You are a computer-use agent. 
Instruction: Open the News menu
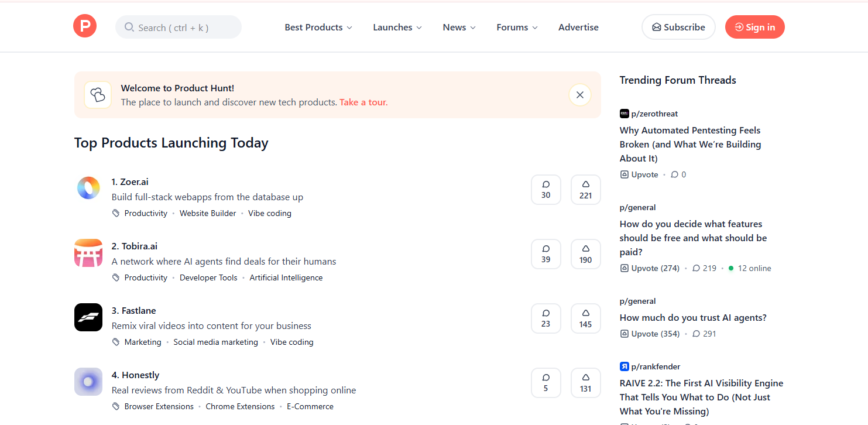pyautogui.click(x=459, y=28)
